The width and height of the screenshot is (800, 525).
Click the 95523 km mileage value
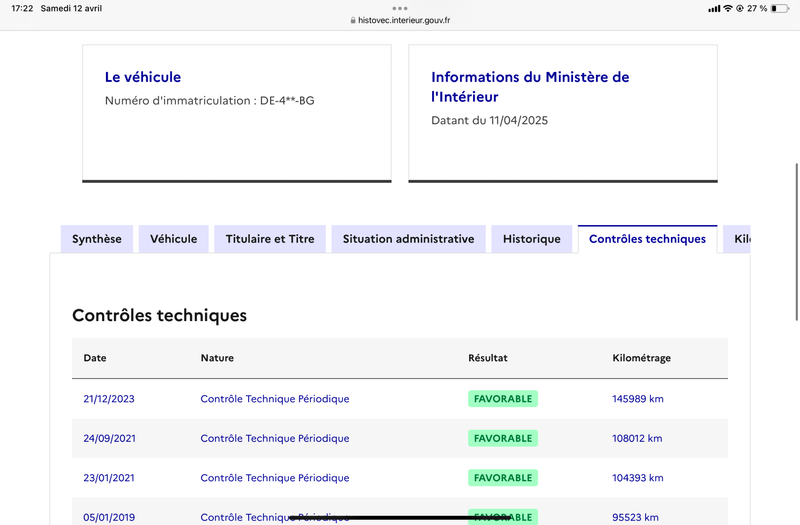tap(635, 517)
